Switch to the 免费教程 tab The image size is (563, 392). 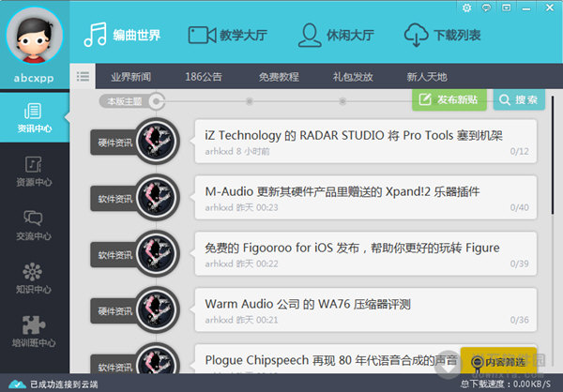(279, 77)
